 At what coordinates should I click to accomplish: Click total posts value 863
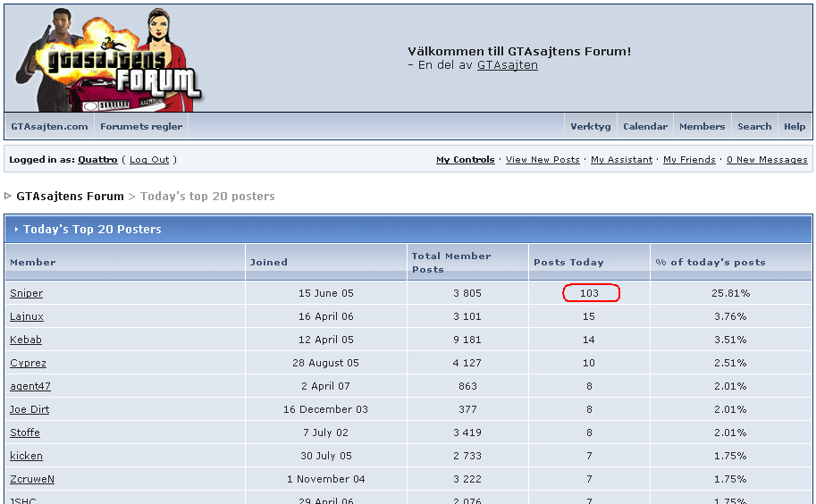pyautogui.click(x=467, y=386)
